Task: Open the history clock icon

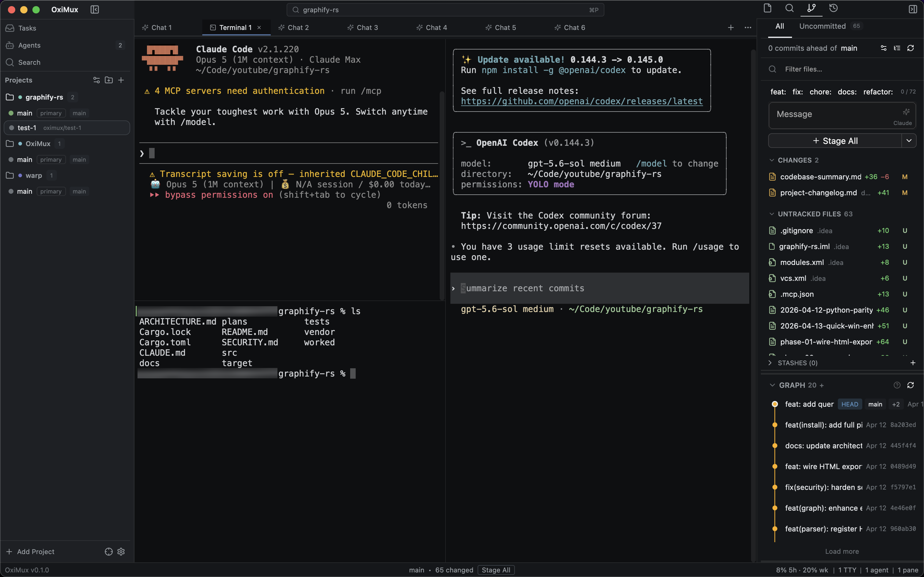Action: click(x=834, y=8)
